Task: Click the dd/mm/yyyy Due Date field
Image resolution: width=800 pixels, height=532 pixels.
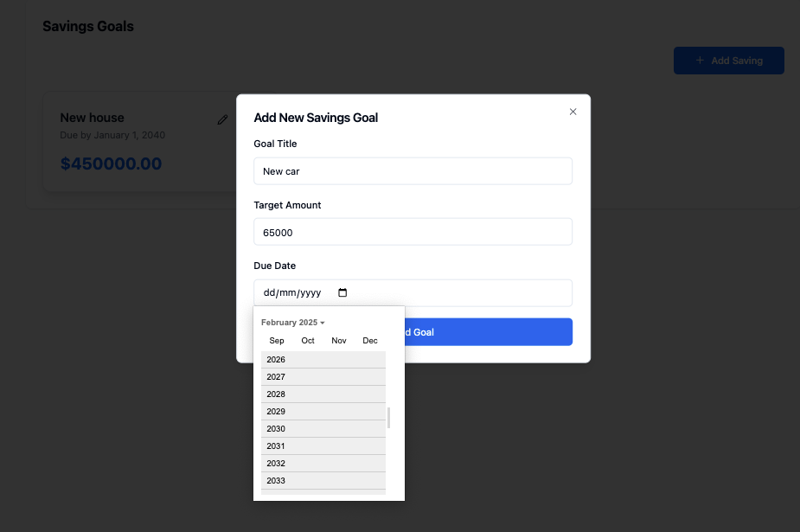Action: click(294, 292)
